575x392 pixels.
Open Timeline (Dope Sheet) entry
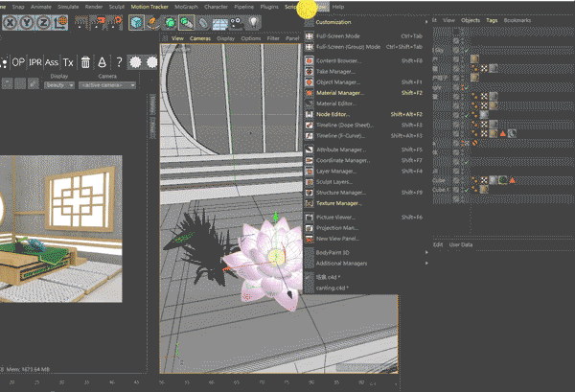(x=364, y=125)
